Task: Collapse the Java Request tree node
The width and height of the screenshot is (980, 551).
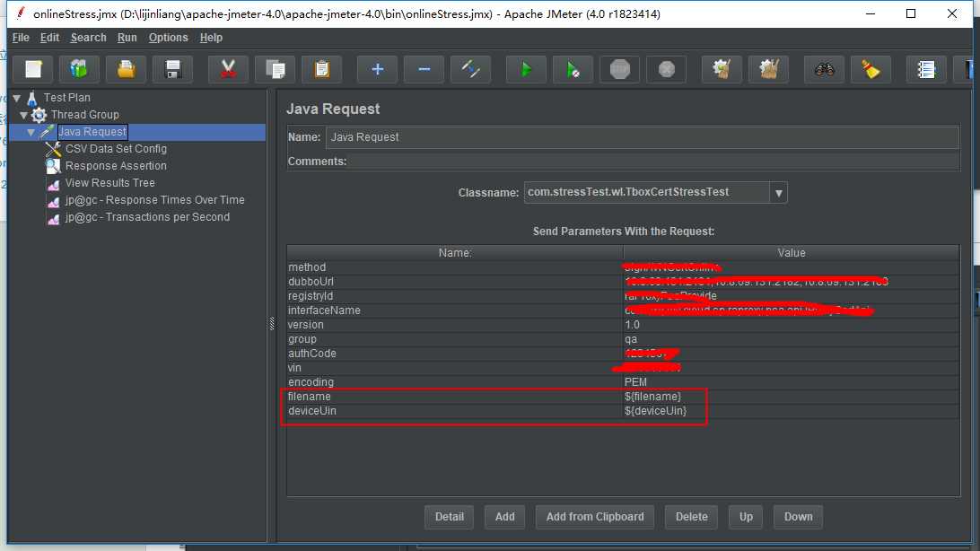Action: point(31,133)
